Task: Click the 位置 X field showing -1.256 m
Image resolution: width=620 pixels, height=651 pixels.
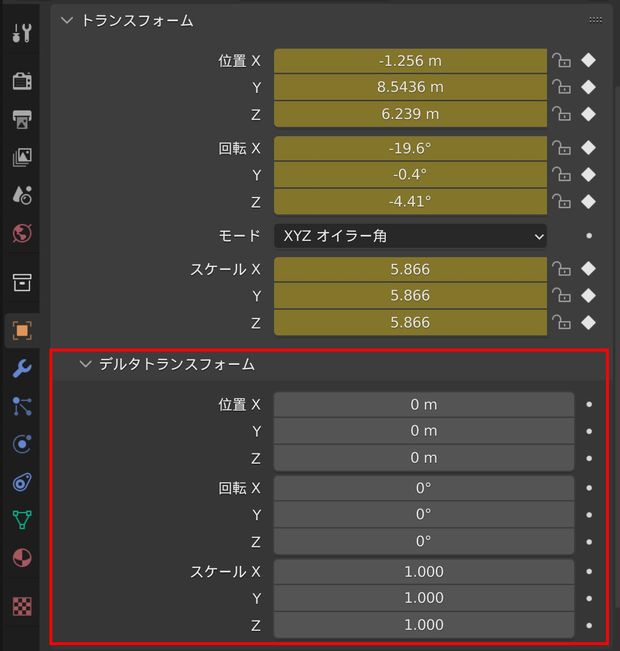Action: click(410, 61)
